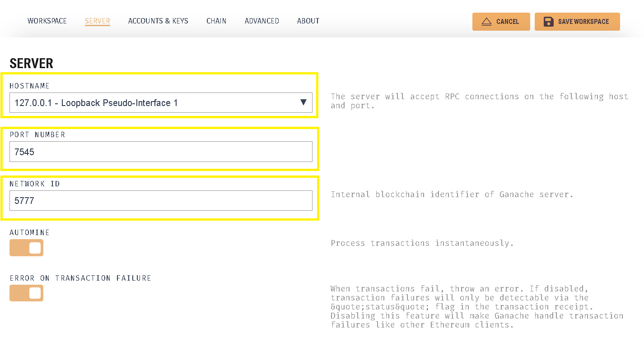Open the Advanced settings tab
Viewport: 644px width, 342px height.
pyautogui.click(x=262, y=21)
